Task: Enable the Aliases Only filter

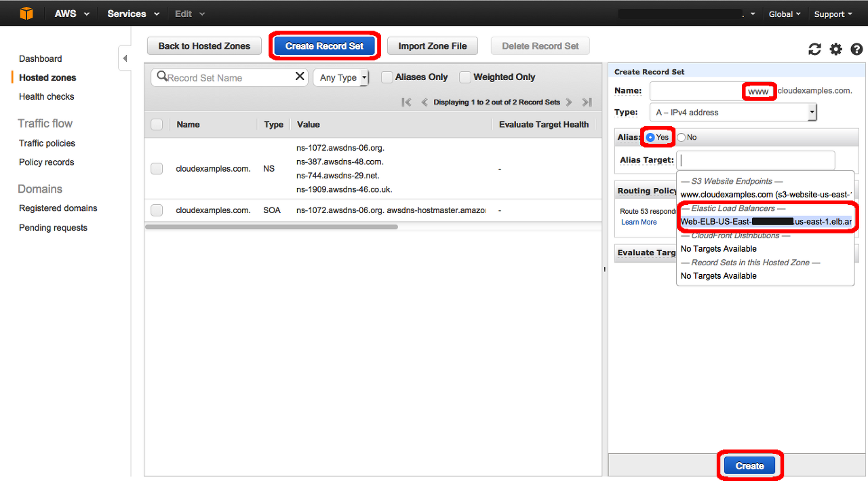Action: [387, 77]
